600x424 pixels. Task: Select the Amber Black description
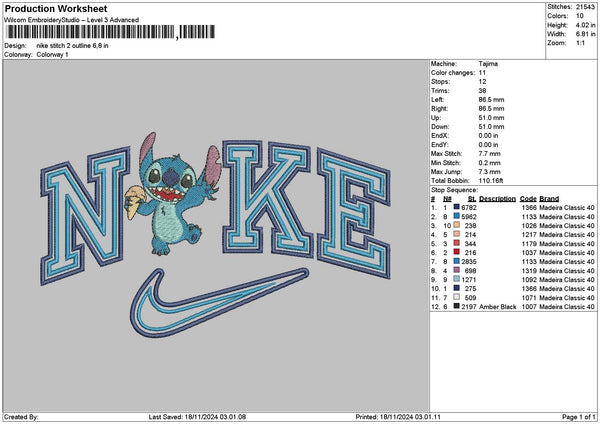point(497,307)
